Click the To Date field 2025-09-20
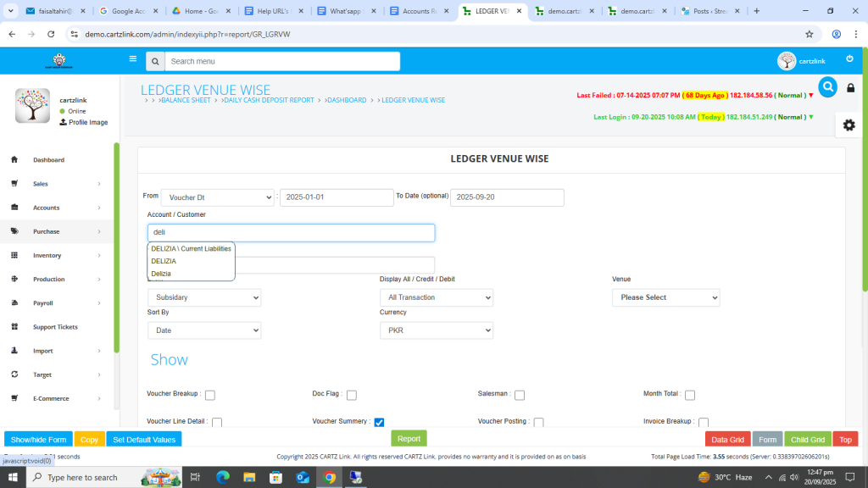 tap(507, 197)
